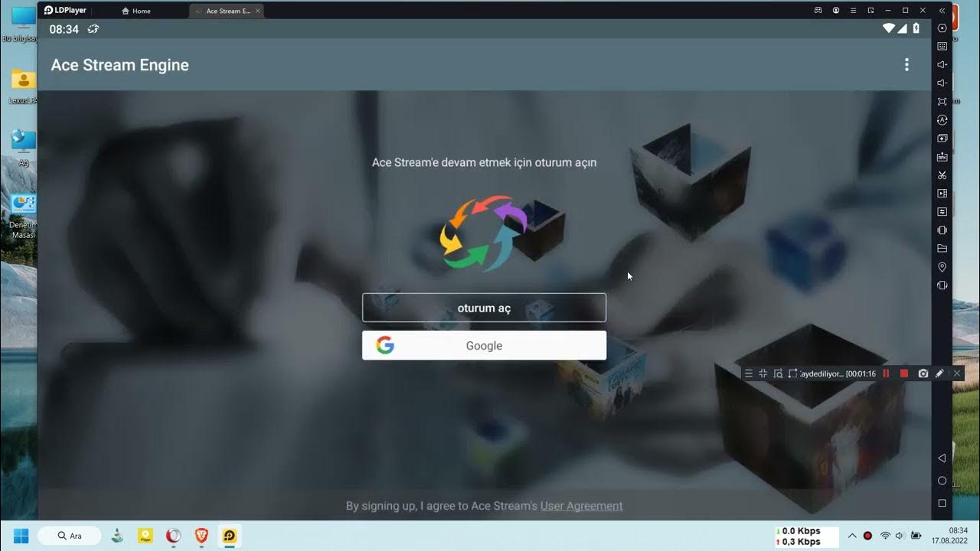Click the red recording indicator in system tray
The width and height of the screenshot is (980, 551).
coord(867,536)
